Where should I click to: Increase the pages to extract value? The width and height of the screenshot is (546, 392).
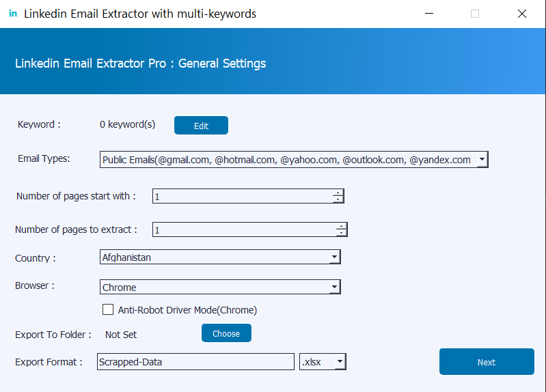click(x=341, y=226)
